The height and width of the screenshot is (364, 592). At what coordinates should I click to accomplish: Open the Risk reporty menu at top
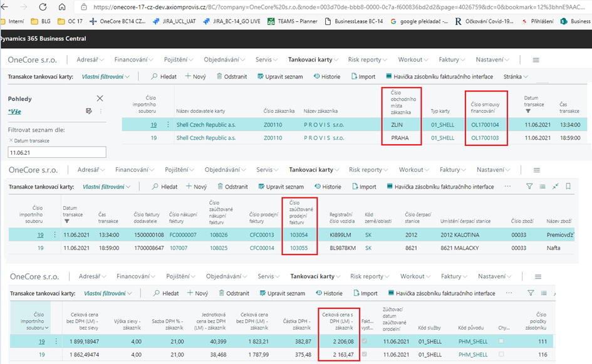coord(368,60)
